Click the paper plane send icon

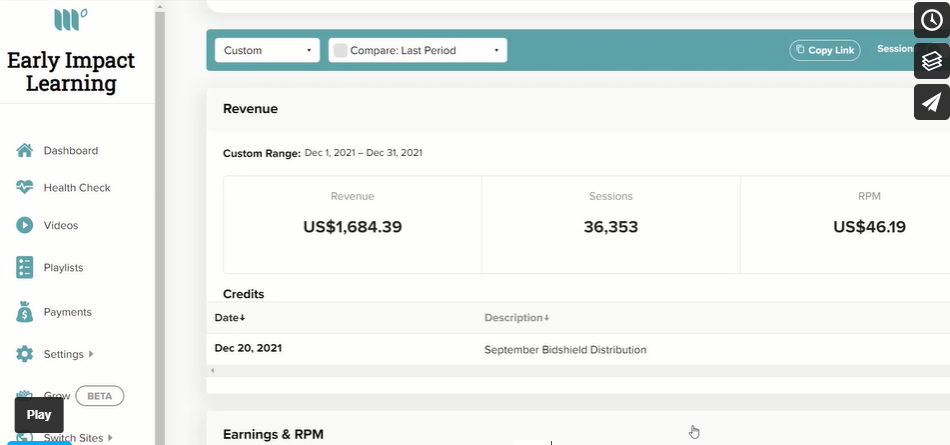point(931,102)
